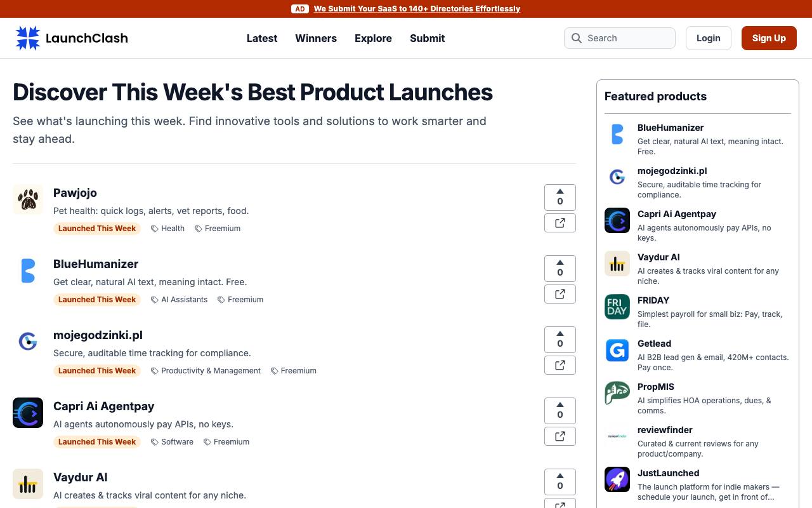The height and width of the screenshot is (508, 812).
Task: Open Pawjojo's external link icon
Action: click(x=560, y=223)
